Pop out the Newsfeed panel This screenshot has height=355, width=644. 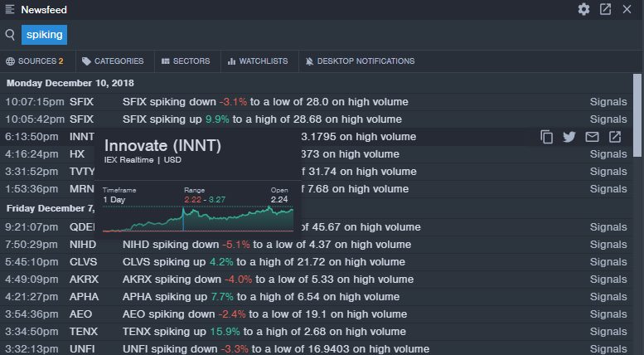point(606,9)
